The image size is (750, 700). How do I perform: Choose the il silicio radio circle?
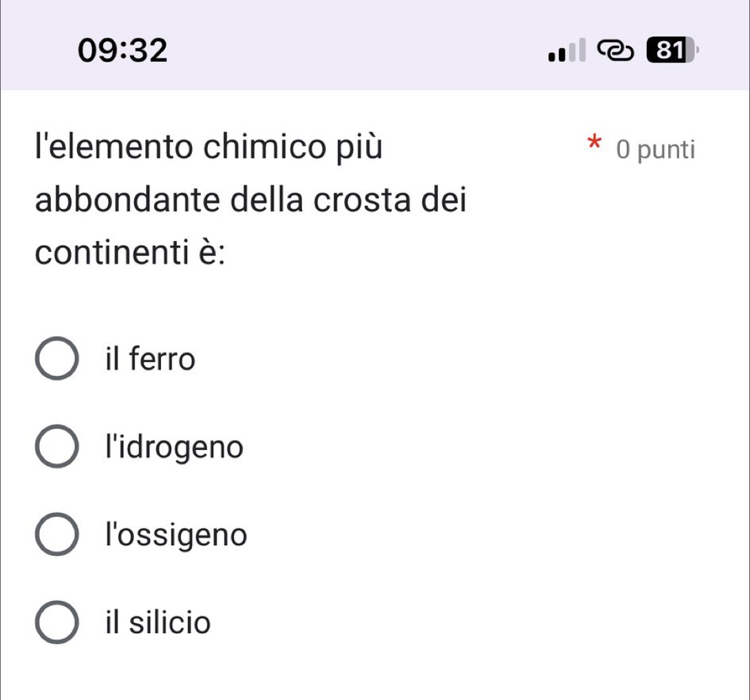pyautogui.click(x=56, y=623)
